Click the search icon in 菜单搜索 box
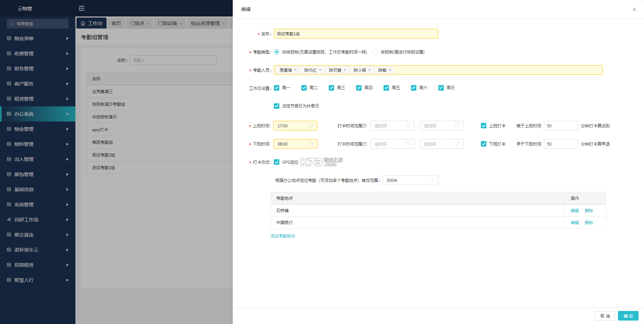The height and width of the screenshot is (324, 644). pyautogui.click(x=12, y=24)
